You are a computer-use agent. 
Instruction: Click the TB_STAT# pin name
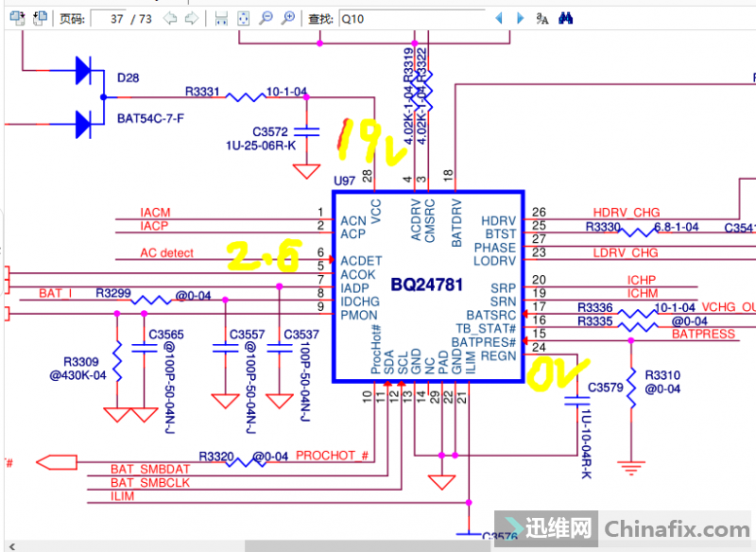(486, 328)
